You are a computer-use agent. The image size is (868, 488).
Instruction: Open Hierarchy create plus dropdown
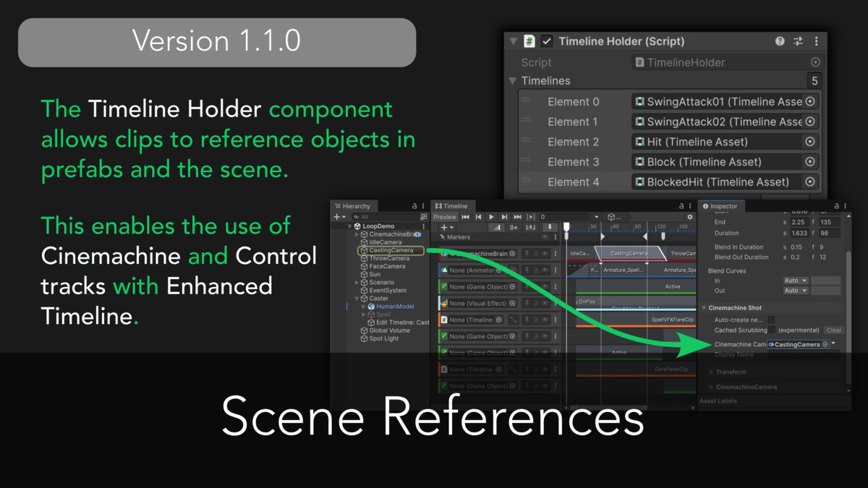[x=339, y=217]
